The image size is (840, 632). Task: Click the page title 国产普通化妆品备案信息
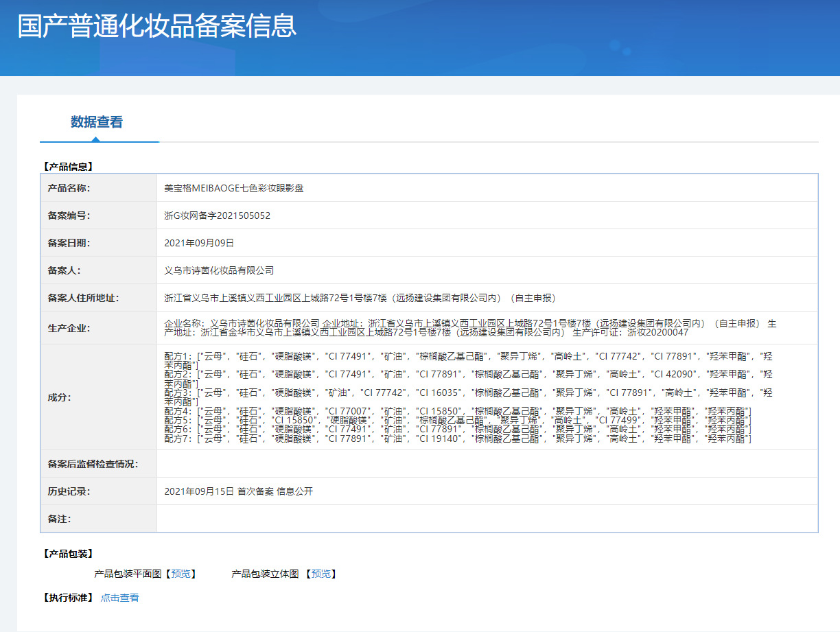click(x=157, y=26)
